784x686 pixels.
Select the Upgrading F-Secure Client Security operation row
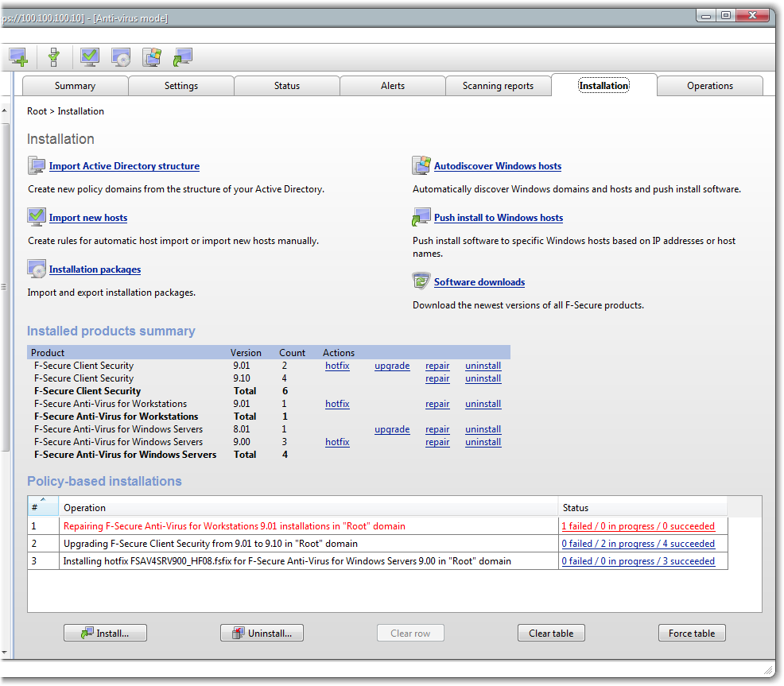coord(378,544)
